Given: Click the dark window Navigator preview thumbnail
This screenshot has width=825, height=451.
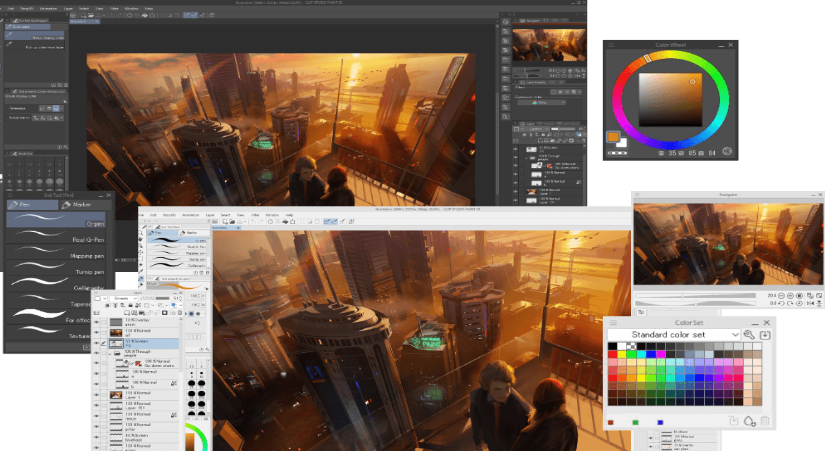Looking at the screenshot, I should tap(549, 45).
